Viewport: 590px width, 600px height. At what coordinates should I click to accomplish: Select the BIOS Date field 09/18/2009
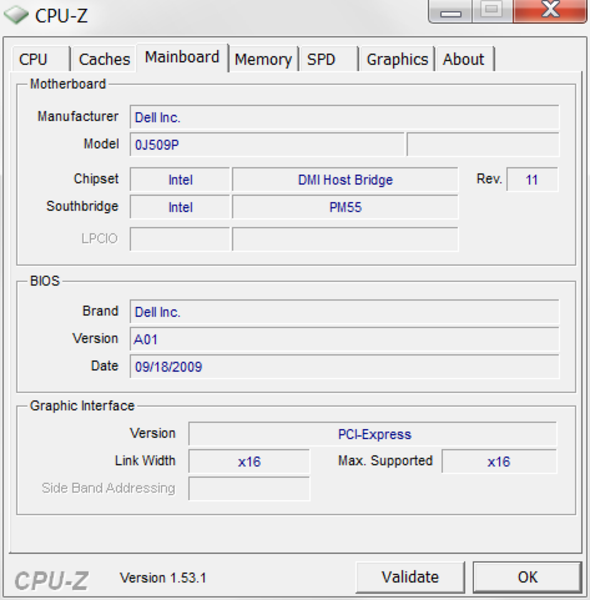click(x=344, y=367)
